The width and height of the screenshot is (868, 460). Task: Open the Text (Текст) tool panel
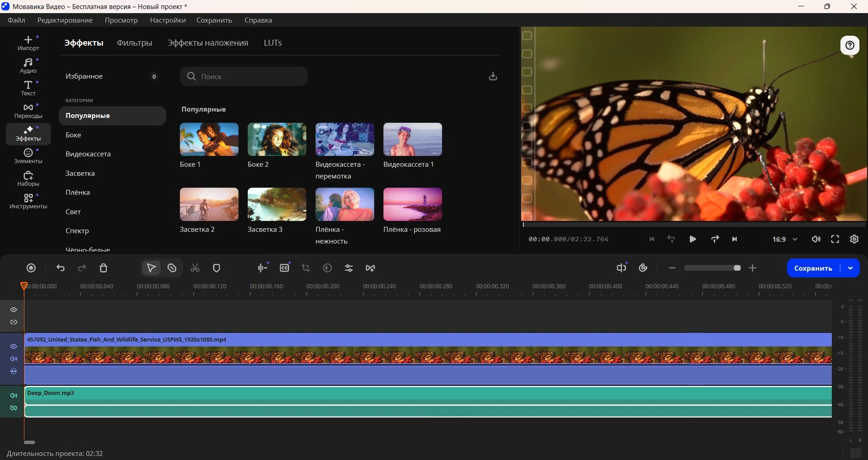28,88
